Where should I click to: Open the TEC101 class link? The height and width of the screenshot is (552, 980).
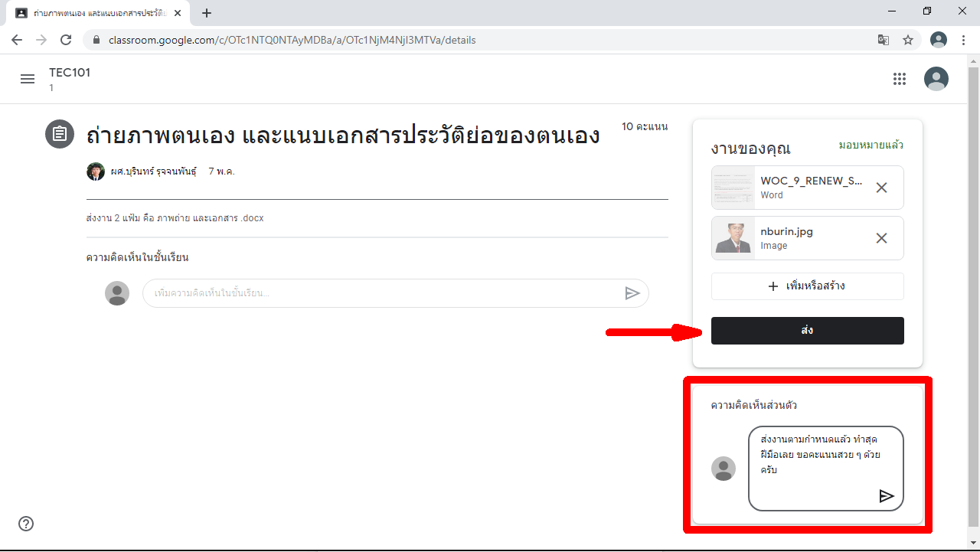[x=70, y=73]
